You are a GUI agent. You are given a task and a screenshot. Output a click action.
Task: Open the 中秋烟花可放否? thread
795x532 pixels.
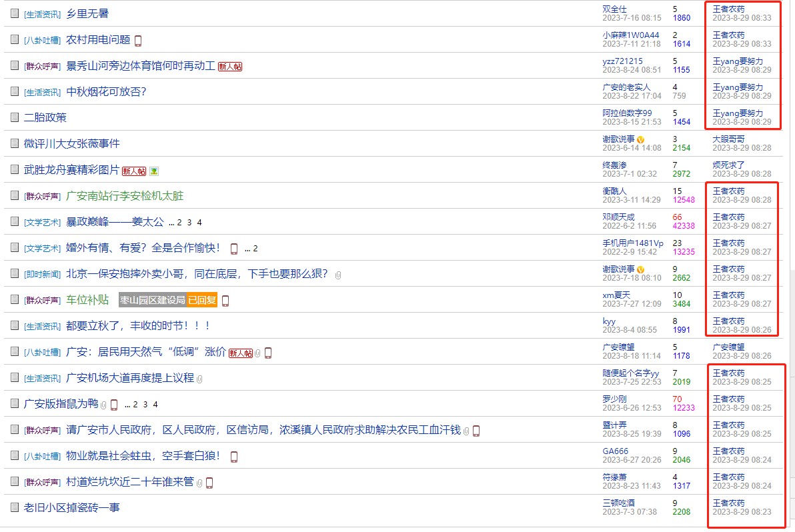click(106, 91)
